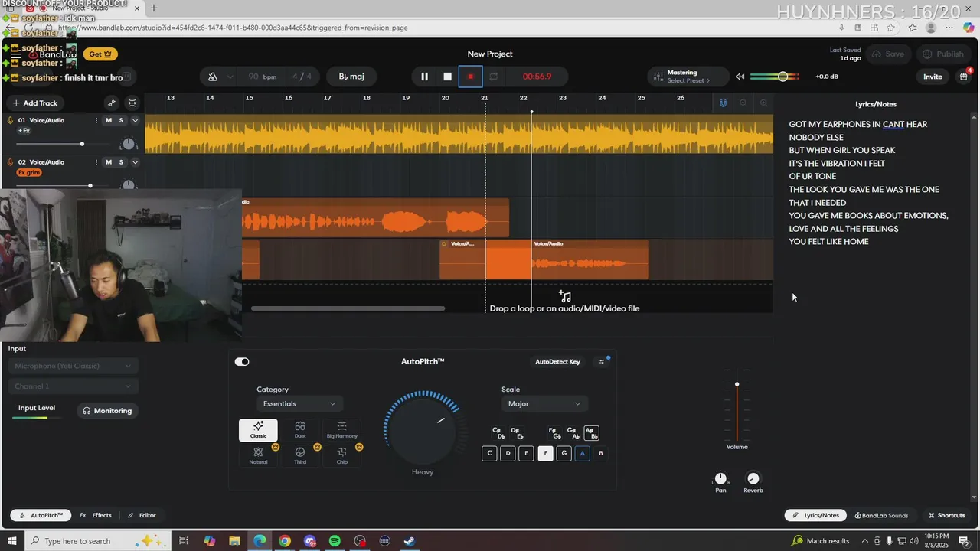
Task: Change the 4 / 4 time signature
Action: pos(302,77)
